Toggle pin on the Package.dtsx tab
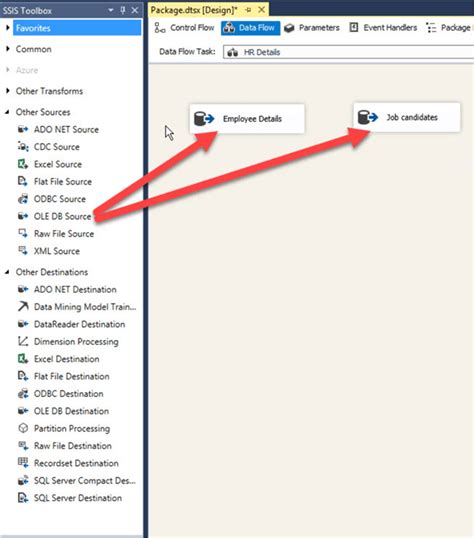The height and width of the screenshot is (538, 474). (x=248, y=10)
